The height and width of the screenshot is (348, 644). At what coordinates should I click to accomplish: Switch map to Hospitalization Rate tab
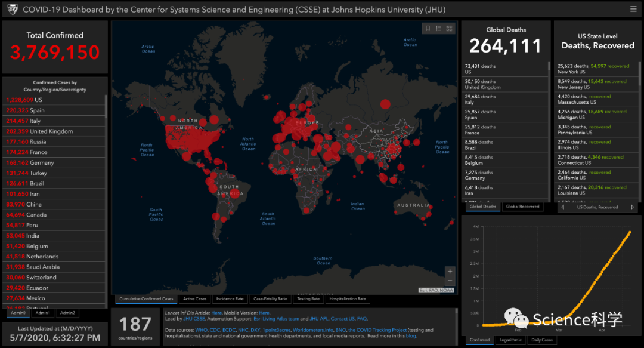(x=348, y=299)
